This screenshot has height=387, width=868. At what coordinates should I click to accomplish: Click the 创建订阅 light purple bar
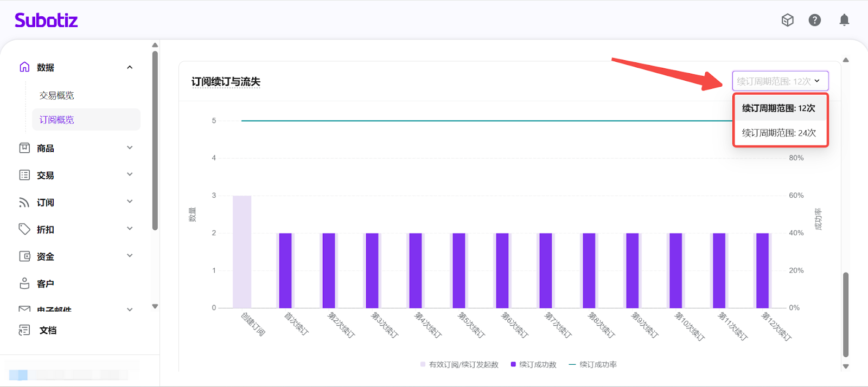point(242,252)
